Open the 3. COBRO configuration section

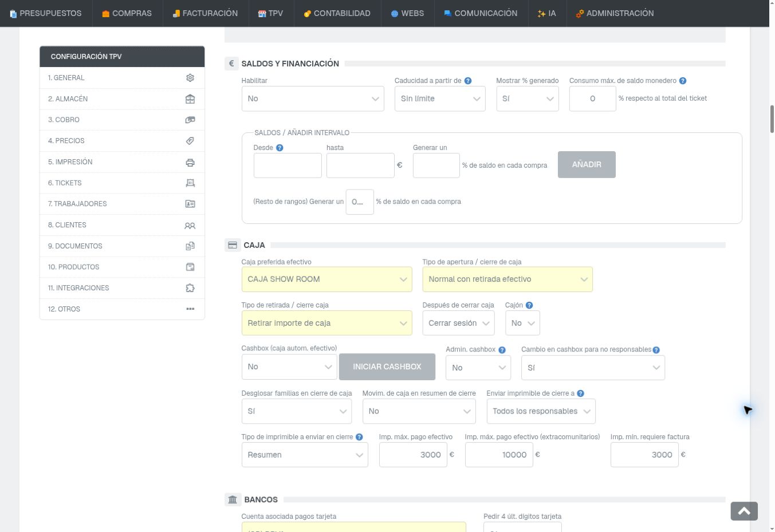tap(122, 120)
